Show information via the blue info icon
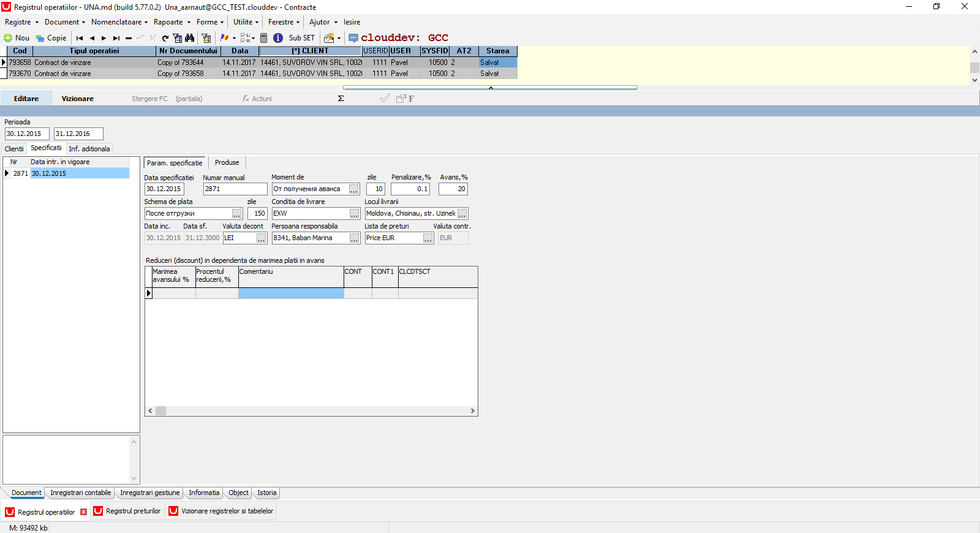Image resolution: width=980 pixels, height=533 pixels. coord(278,38)
